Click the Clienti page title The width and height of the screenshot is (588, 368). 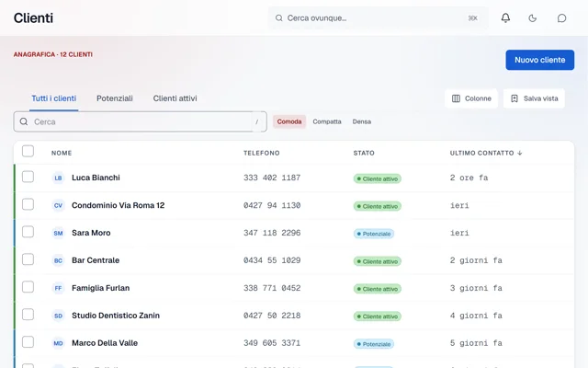[33, 18]
